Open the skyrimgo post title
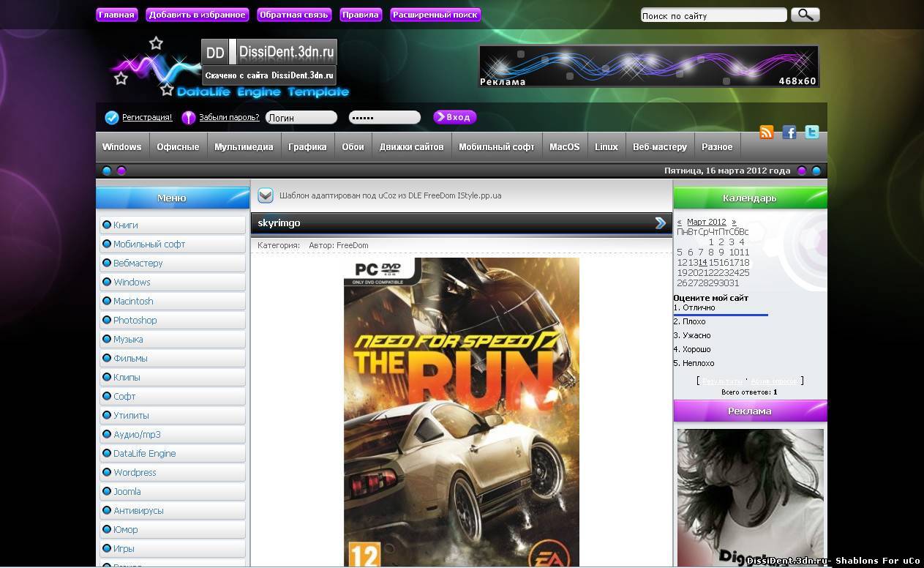 pyautogui.click(x=279, y=223)
